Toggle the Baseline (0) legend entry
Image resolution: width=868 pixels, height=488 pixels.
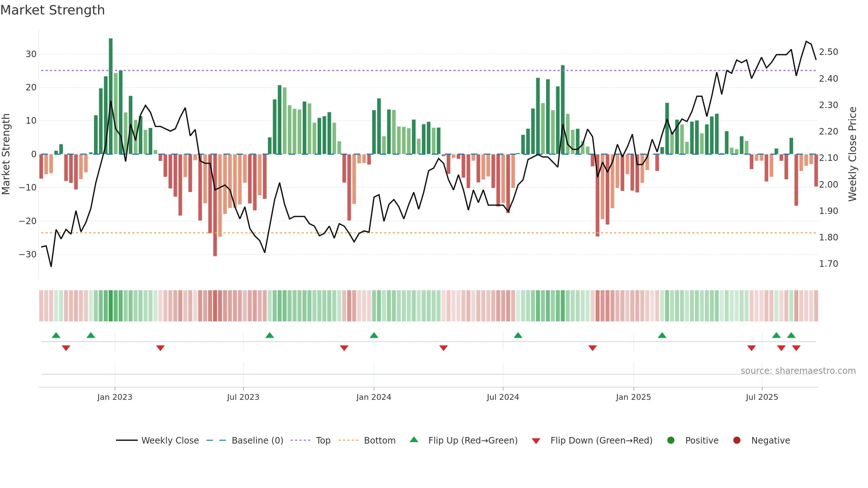(x=245, y=440)
